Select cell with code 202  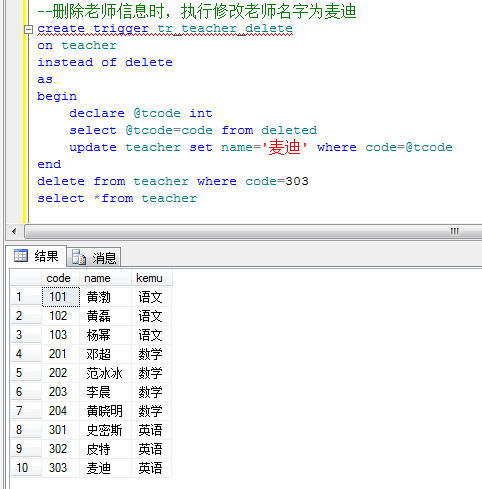click(61, 373)
